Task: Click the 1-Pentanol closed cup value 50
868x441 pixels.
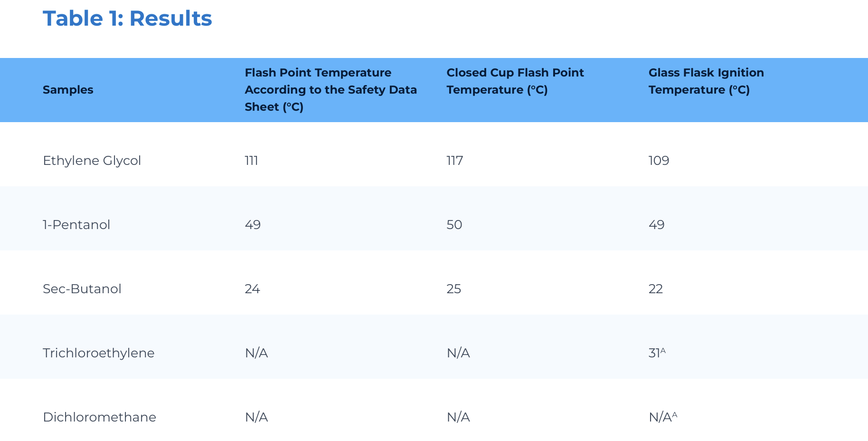Action: point(454,224)
